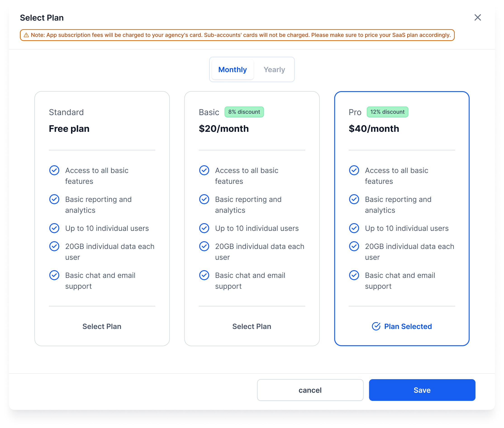The width and height of the screenshot is (504, 428).
Task: Click the 12% discount badge
Action: click(387, 112)
